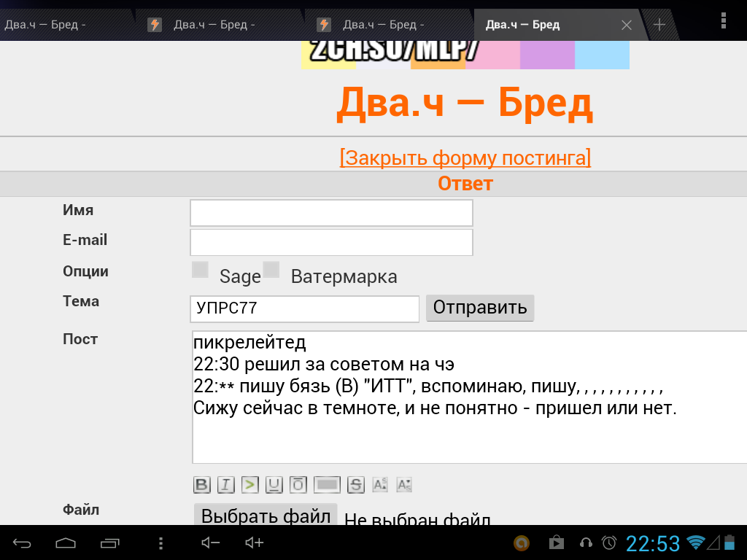Open browser overflow menu in tab bar

[723, 21]
